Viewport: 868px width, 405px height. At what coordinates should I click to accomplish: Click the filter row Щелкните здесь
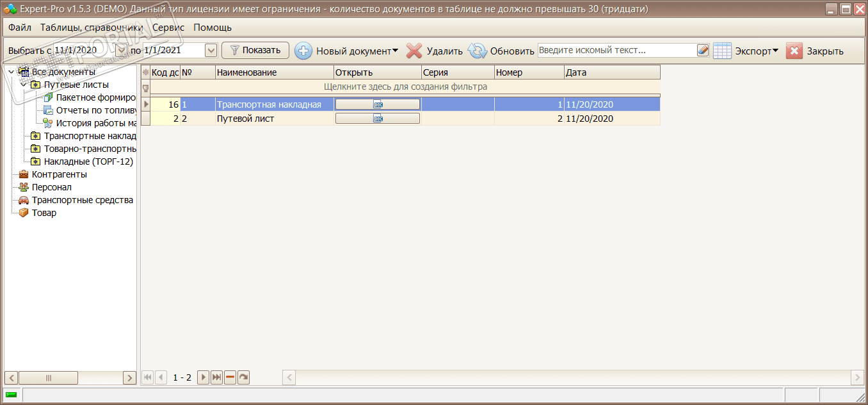[405, 87]
